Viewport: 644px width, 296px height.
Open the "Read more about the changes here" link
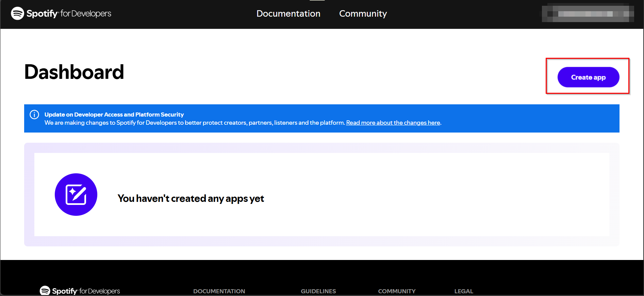[393, 123]
